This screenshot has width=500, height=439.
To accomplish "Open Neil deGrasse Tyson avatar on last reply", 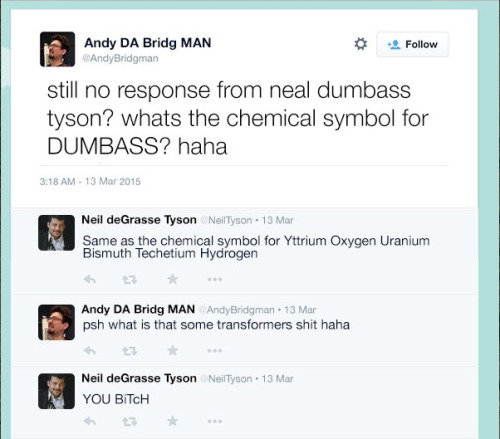I will point(56,391).
